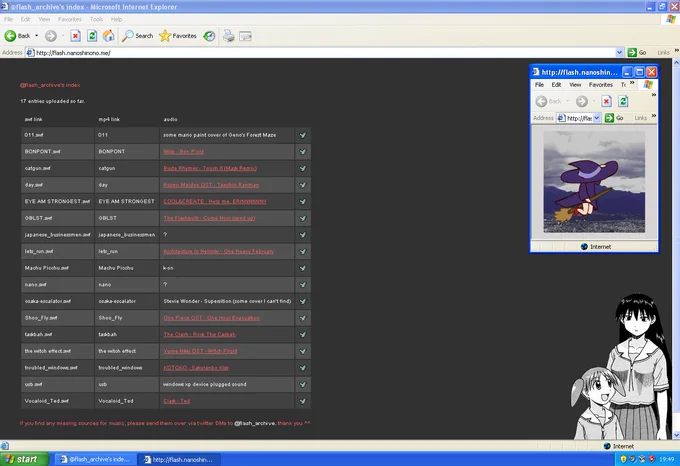Viewport: 680px width, 466px height.
Task: Click the Stop icon in the main toolbar
Action: (75, 36)
